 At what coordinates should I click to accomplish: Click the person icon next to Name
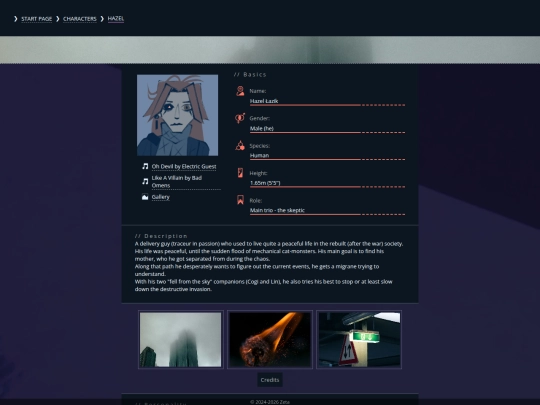[x=240, y=91]
